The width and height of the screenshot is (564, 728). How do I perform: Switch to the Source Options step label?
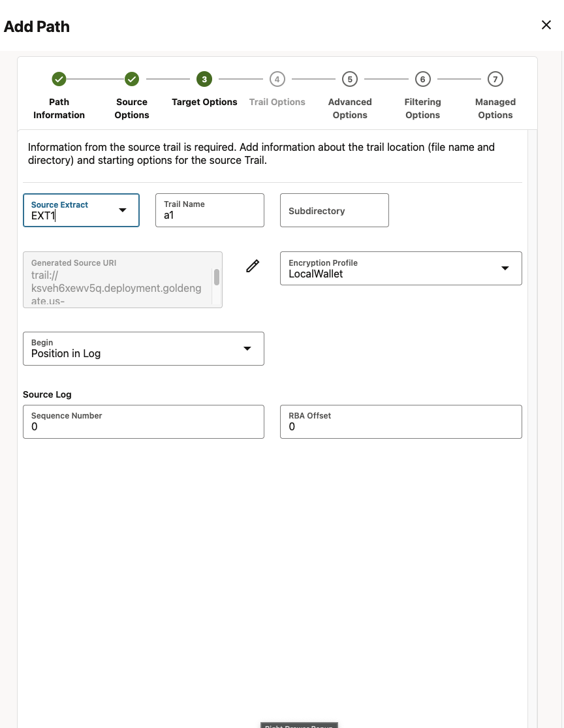[x=131, y=108]
